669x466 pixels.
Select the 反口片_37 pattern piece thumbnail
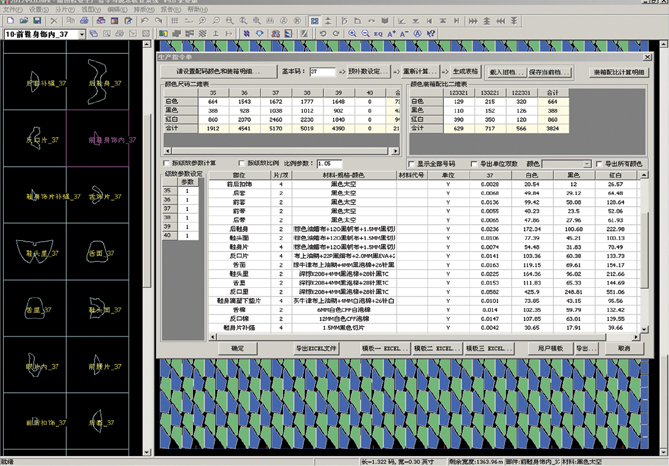click(x=35, y=139)
